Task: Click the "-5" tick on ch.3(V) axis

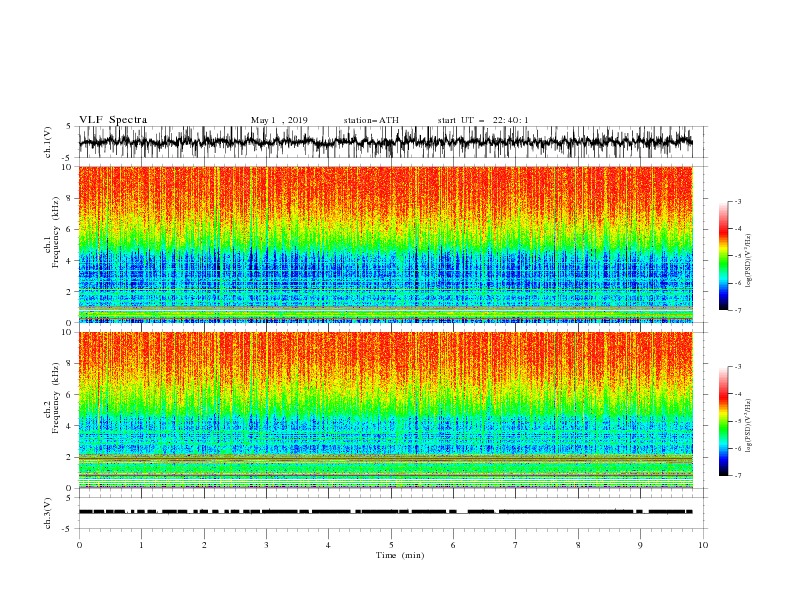Action: tap(68, 529)
